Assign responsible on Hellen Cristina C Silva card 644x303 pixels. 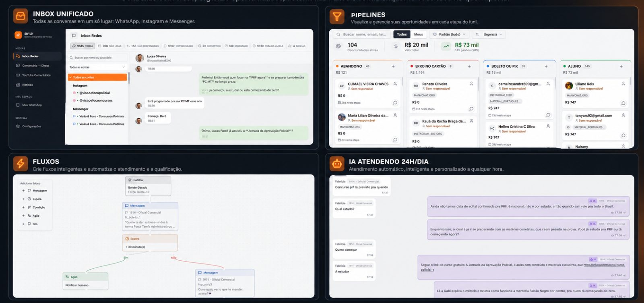548,127
